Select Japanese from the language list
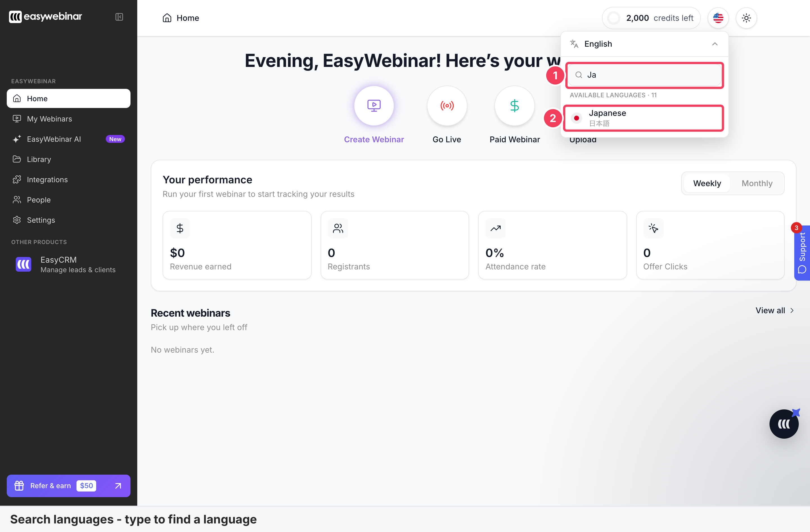Image resolution: width=810 pixels, height=532 pixels. (643, 118)
